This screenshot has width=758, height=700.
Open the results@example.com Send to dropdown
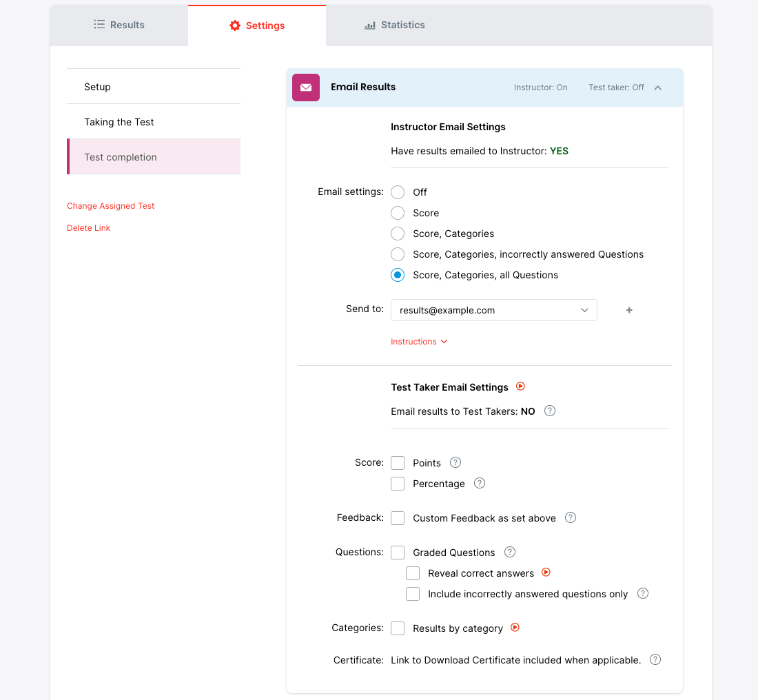(493, 310)
